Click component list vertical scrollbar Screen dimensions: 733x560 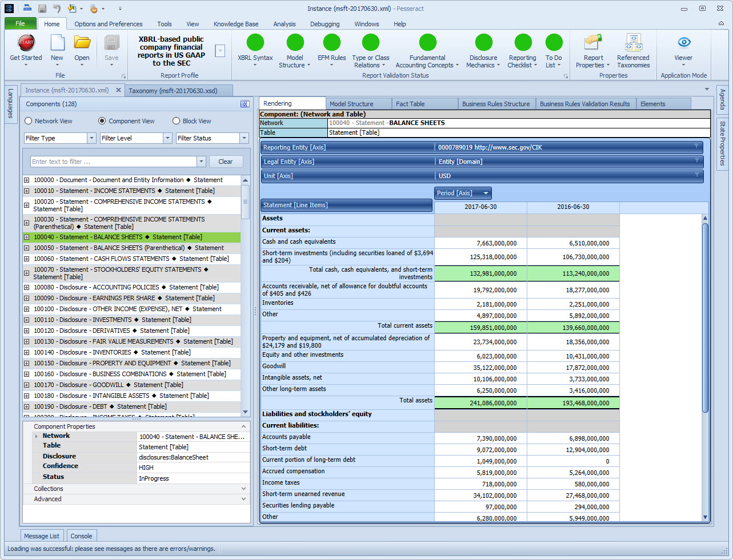246,202
